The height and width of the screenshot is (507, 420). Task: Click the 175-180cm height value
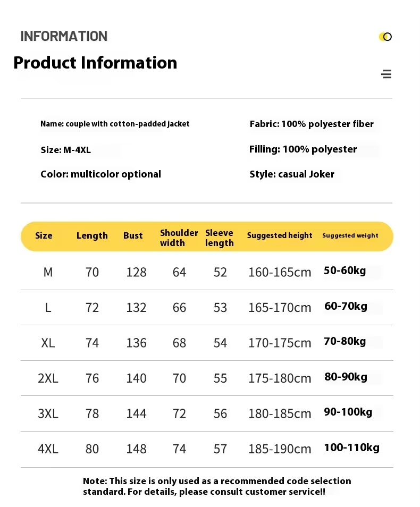(x=280, y=378)
